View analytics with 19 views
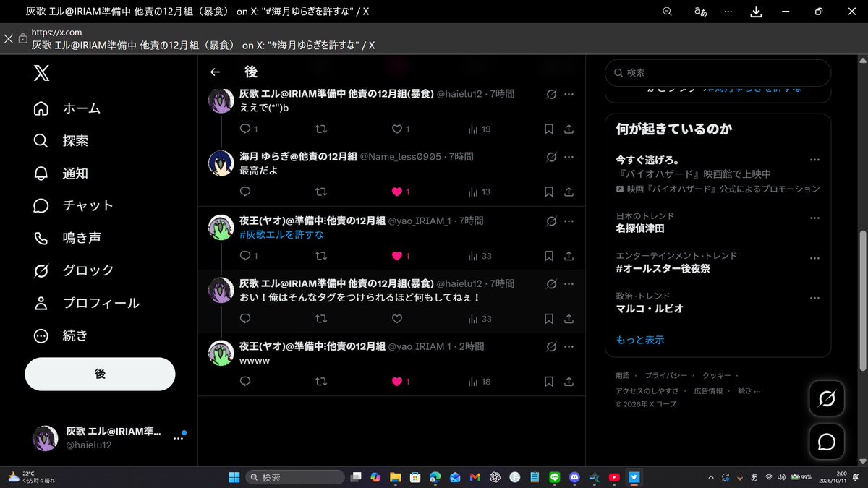Viewport: 868px width, 488px height. coord(480,129)
